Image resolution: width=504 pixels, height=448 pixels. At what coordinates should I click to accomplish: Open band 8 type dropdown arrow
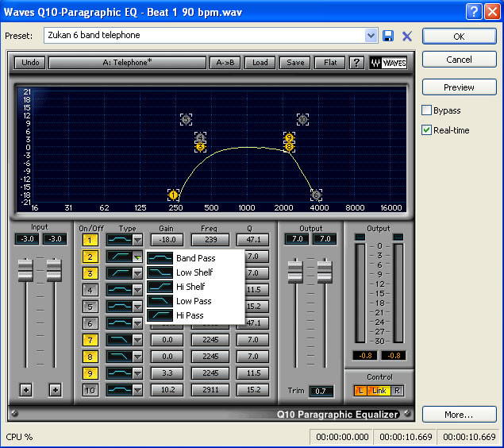(x=137, y=357)
